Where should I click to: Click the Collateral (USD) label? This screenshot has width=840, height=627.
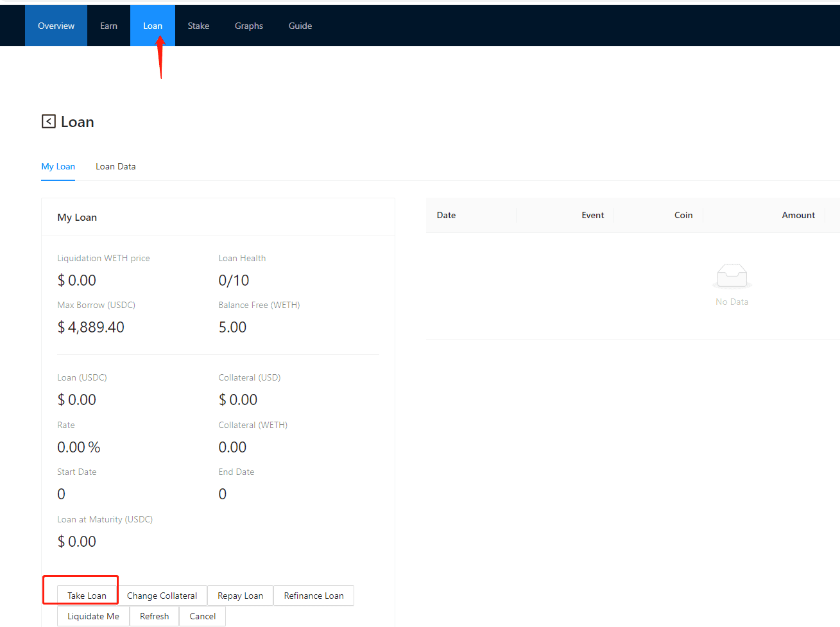[x=250, y=377]
